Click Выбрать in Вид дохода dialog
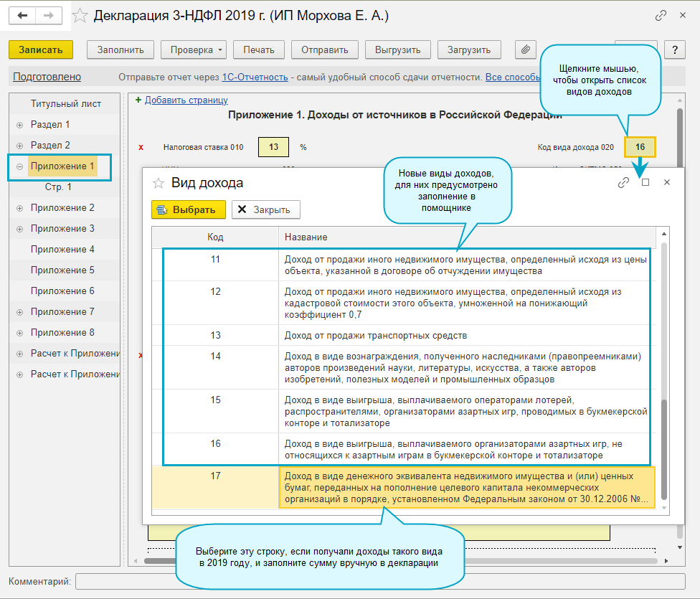The height and width of the screenshot is (599, 700). 189,209
